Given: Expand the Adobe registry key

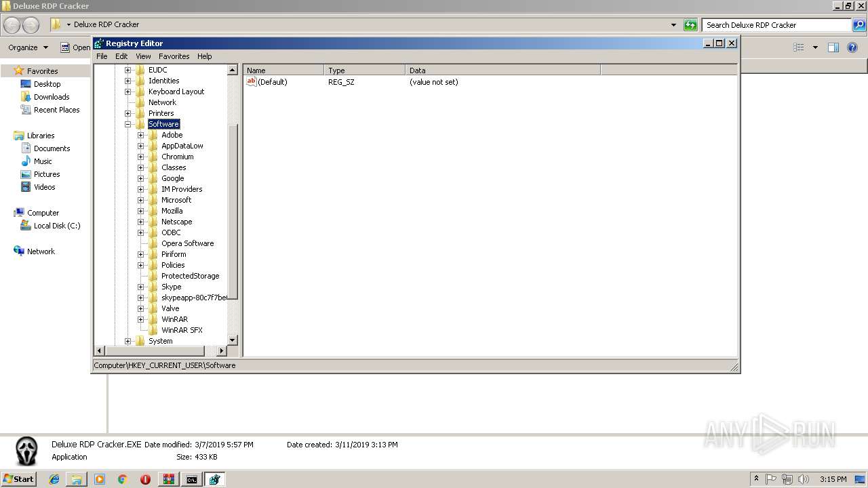Looking at the screenshot, I should [x=140, y=135].
